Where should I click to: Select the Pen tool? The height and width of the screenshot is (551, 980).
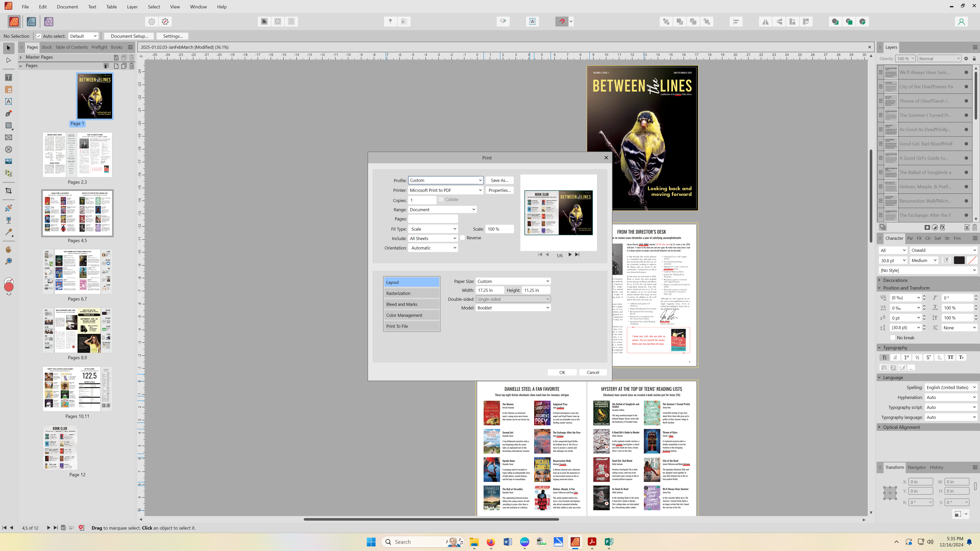8,113
